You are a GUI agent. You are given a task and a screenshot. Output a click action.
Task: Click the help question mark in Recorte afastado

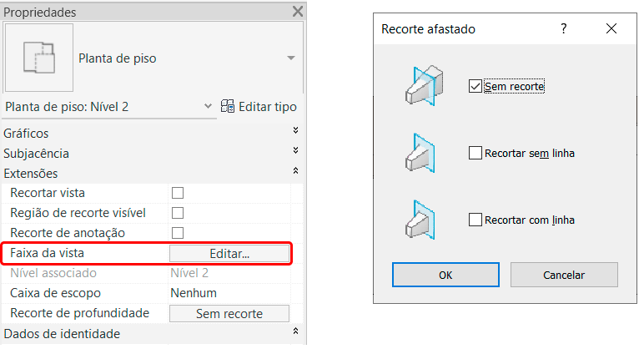[564, 28]
